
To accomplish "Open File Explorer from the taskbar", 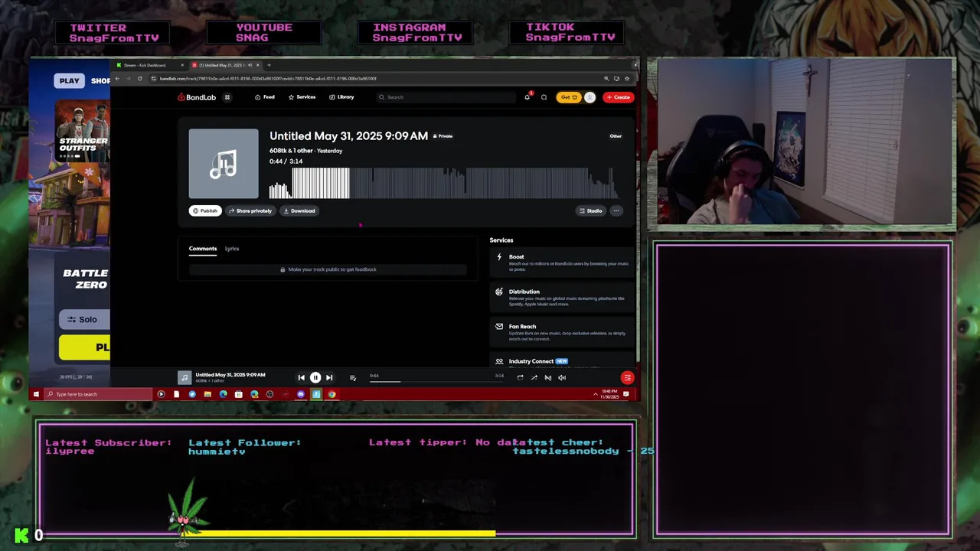I will 207,394.
